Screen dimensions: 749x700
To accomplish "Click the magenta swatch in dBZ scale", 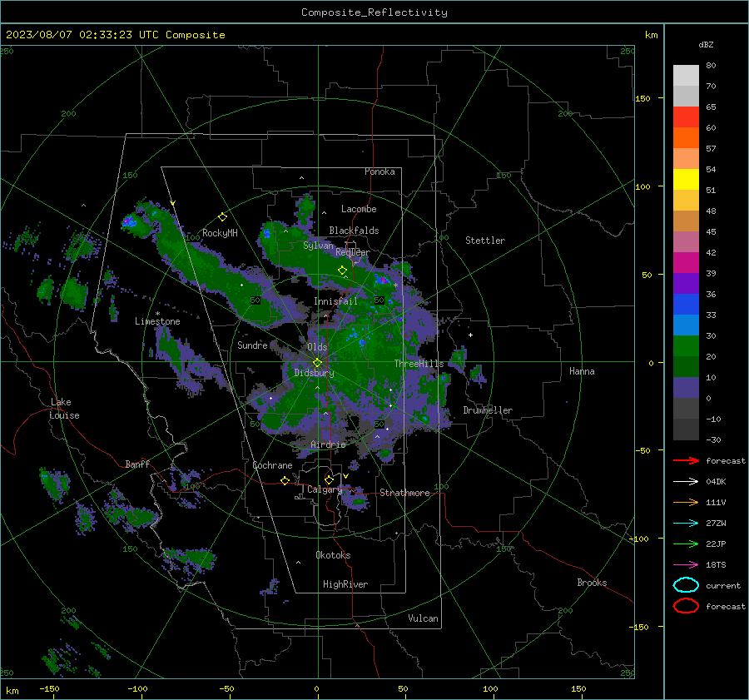I will coord(686,262).
